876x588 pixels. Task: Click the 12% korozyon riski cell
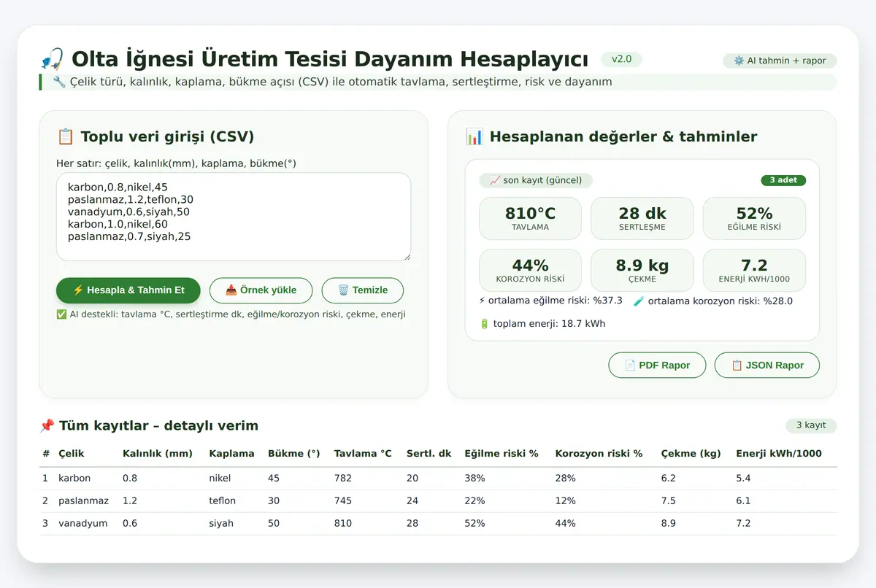565,501
